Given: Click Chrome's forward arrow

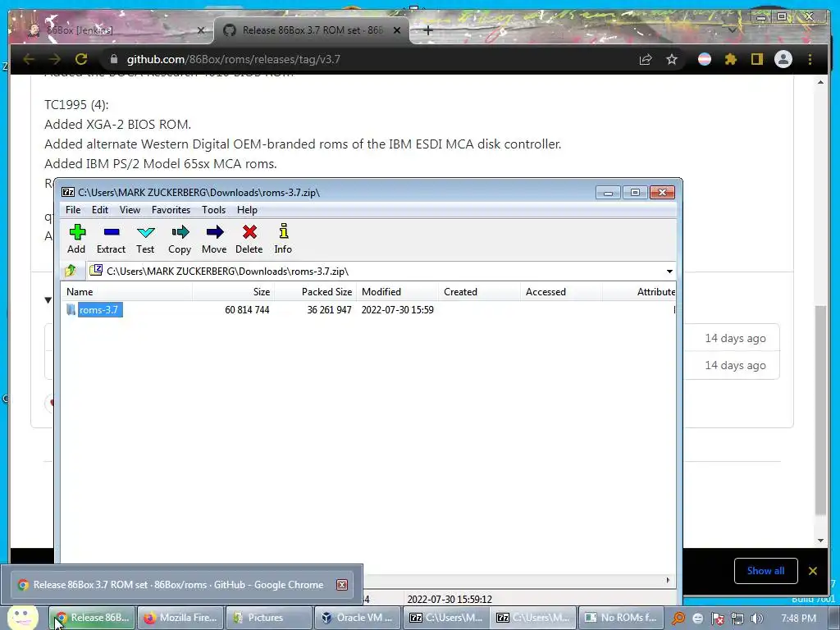Looking at the screenshot, I should coord(55,59).
